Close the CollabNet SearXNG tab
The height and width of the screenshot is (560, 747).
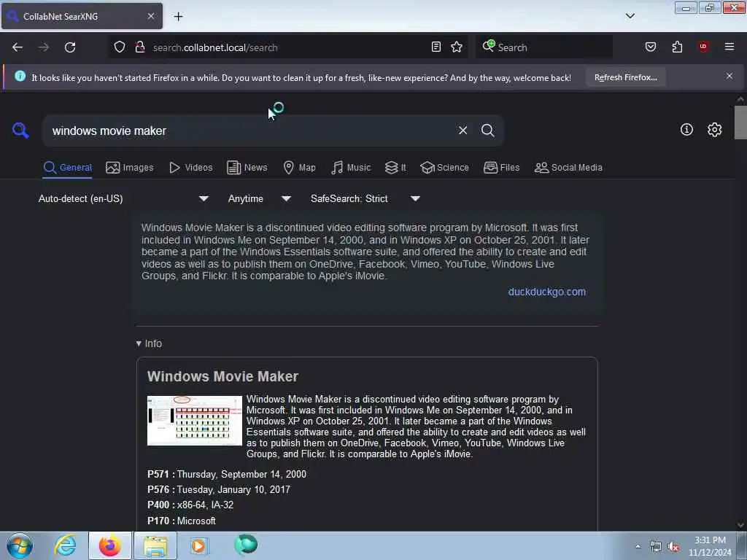(151, 16)
